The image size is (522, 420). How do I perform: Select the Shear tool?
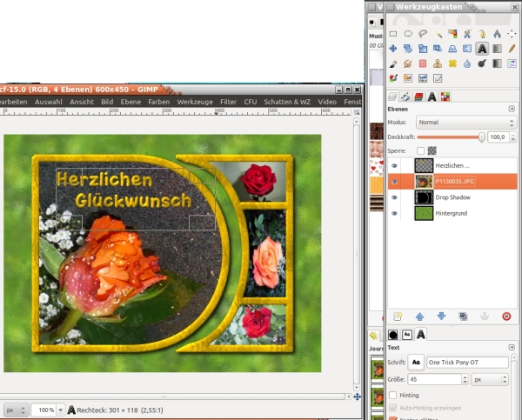click(438, 49)
